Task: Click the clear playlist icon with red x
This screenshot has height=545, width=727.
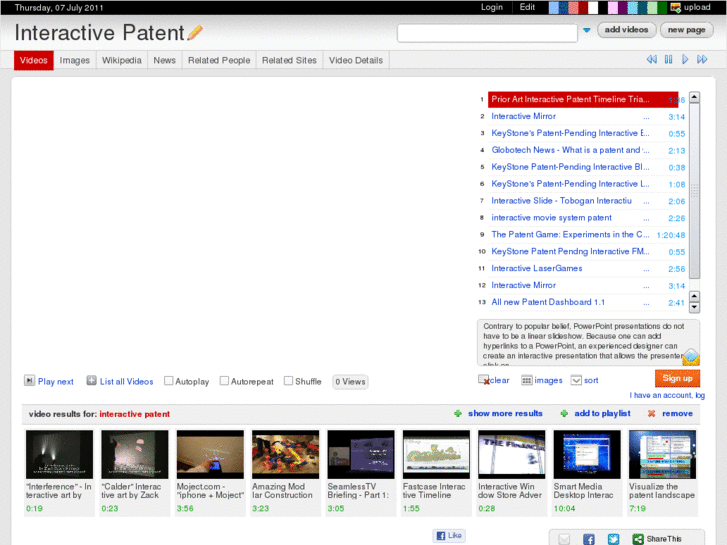Action: (484, 380)
